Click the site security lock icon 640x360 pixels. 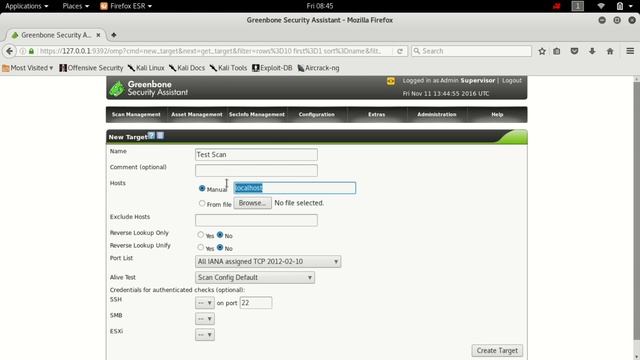(31, 51)
